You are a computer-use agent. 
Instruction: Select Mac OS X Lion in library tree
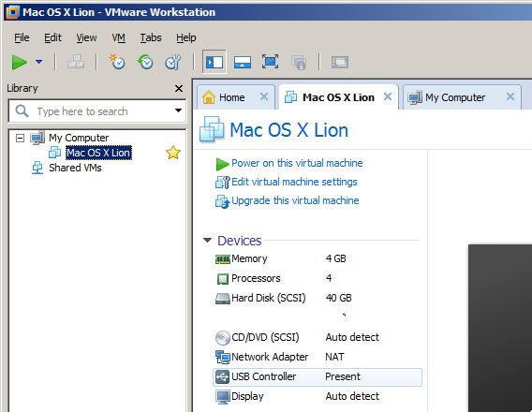click(x=98, y=153)
